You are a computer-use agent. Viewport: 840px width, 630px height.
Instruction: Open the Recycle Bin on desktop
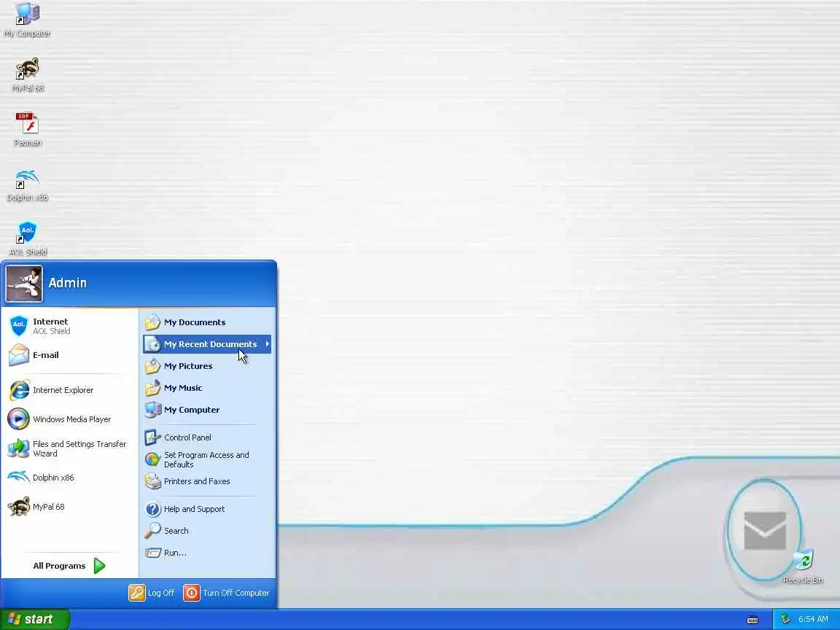tap(803, 567)
